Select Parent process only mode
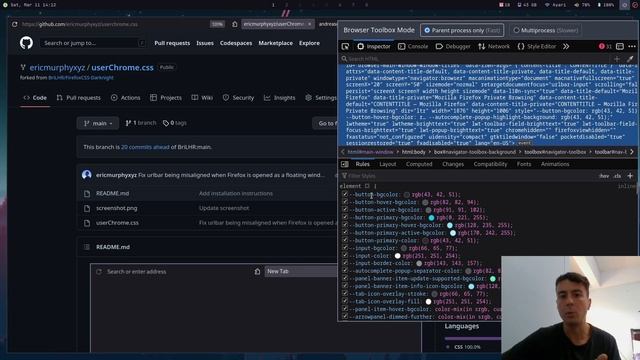Image resolution: width=640 pixels, height=360 pixels. [462, 30]
